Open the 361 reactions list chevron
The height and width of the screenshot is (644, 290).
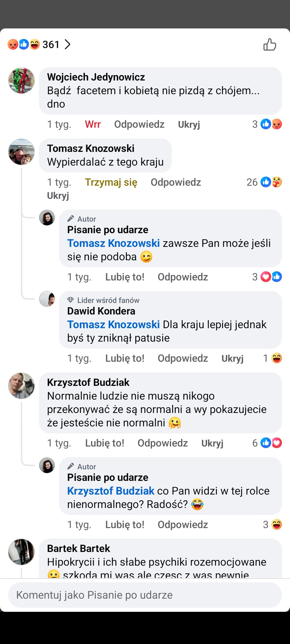pos(67,45)
